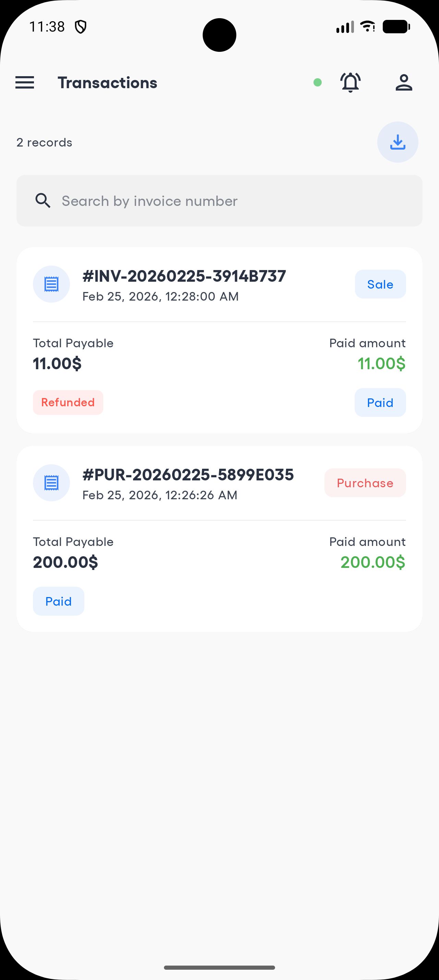
Task: Tap the receipt icon for INV-20260225-3914B737
Action: (x=51, y=284)
